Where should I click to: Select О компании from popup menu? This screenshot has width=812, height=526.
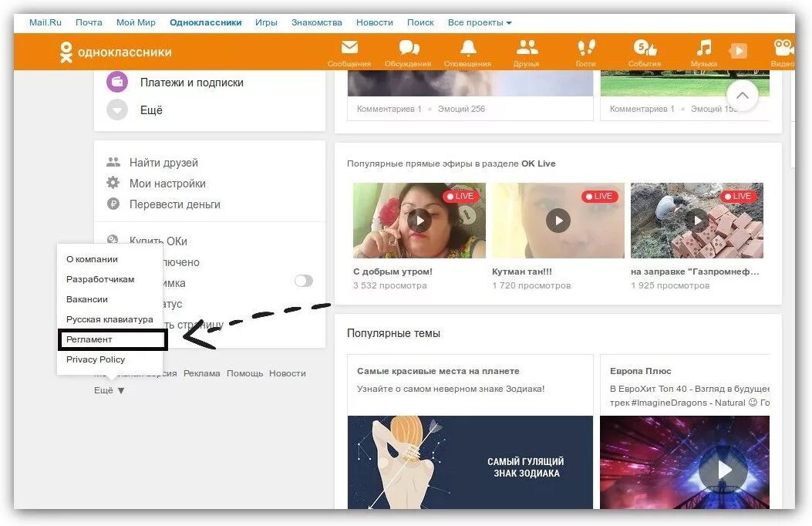pos(93,259)
